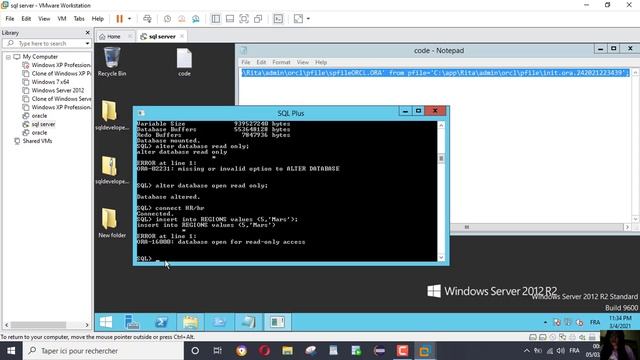Image resolution: width=640 pixels, height=360 pixels.
Task: Click host VMware Workstation taskbar icon
Action: 424,351
